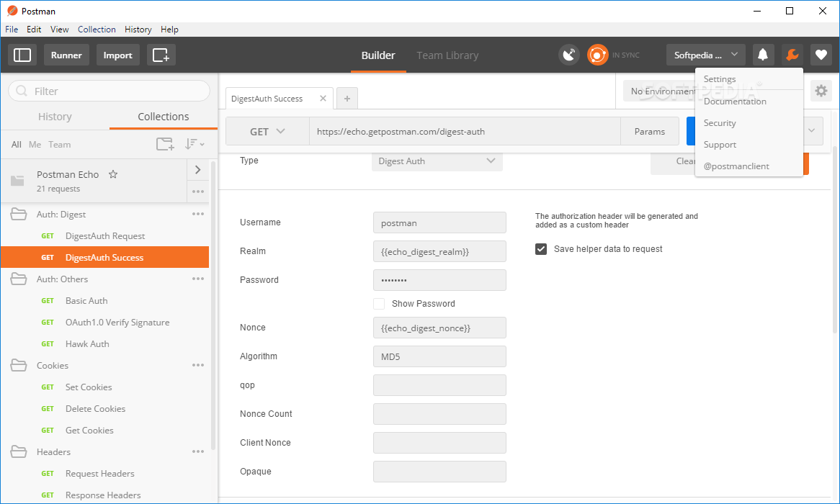Open the Collection menu

[x=97, y=30]
